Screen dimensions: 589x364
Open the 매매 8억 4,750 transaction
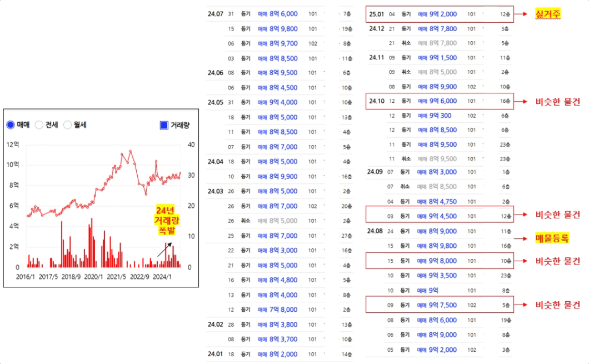click(437, 201)
